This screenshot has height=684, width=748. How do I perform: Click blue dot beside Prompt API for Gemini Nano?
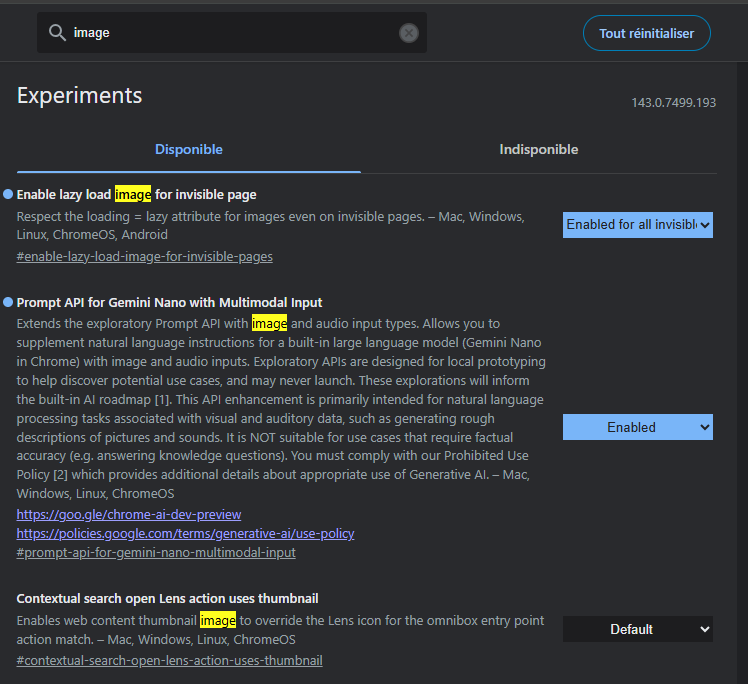coord(8,302)
